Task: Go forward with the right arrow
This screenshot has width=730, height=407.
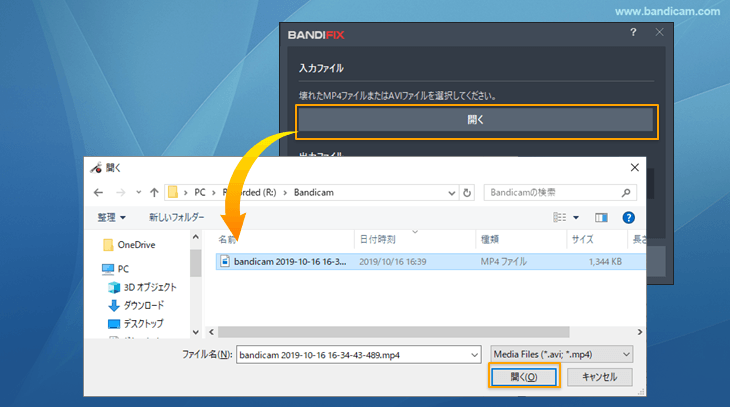Action: [x=121, y=192]
